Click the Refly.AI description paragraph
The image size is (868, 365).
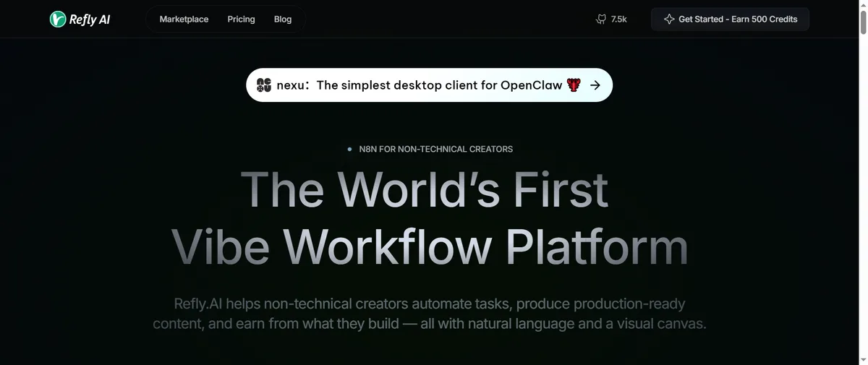pyautogui.click(x=430, y=314)
